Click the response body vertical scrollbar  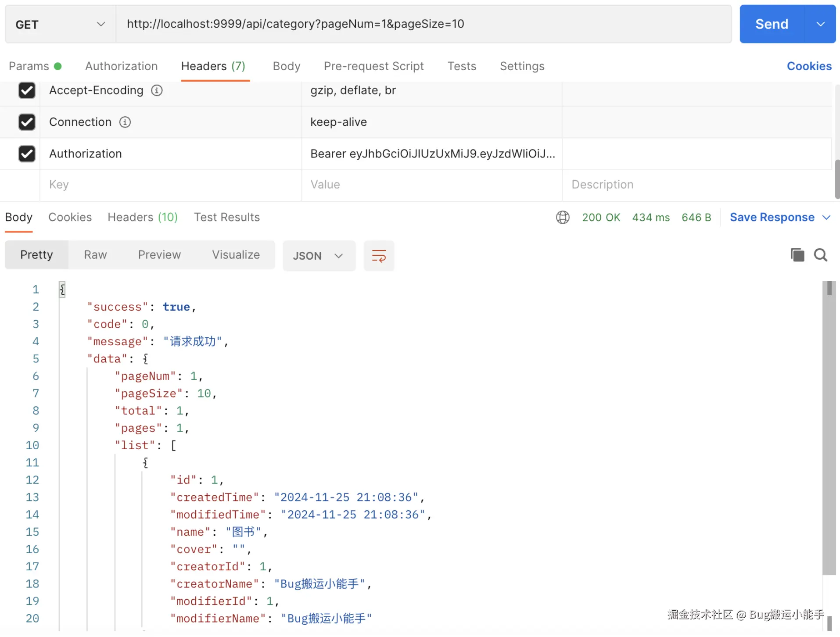[829, 430]
